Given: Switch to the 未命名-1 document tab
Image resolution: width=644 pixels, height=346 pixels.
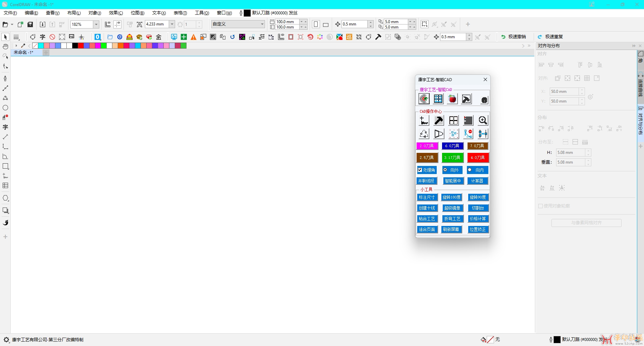Looking at the screenshot, I should click(x=23, y=53).
